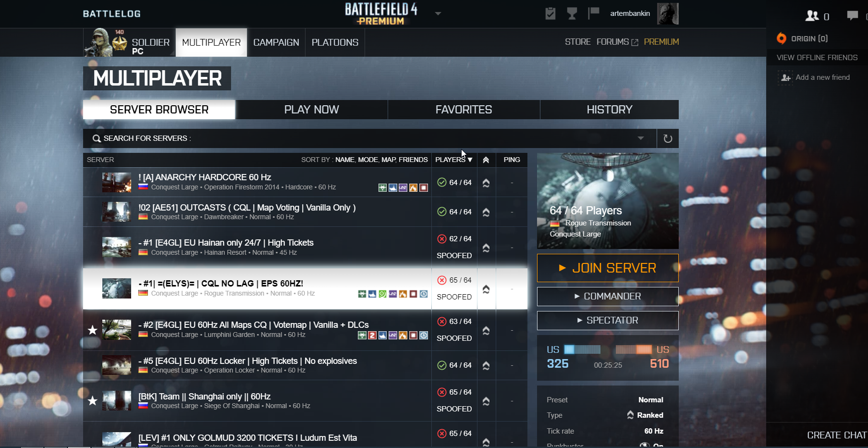Open the HISTORY tab

tap(609, 110)
